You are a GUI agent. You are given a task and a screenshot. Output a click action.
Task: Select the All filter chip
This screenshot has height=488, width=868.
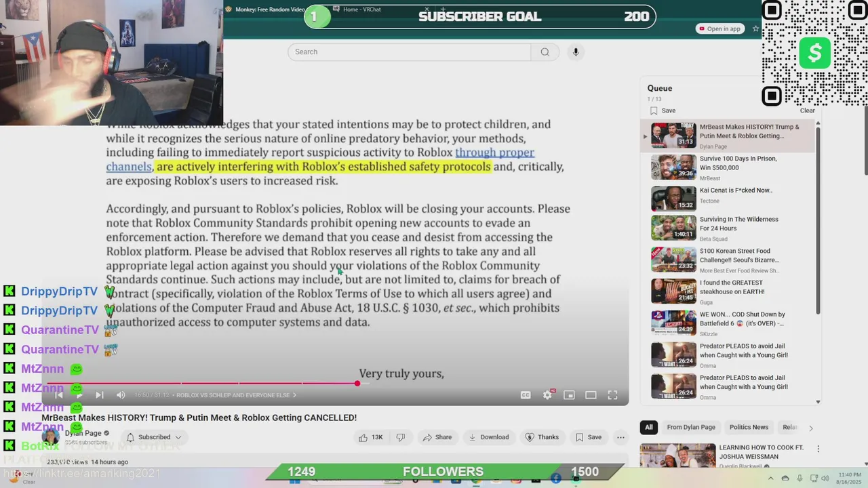(649, 427)
